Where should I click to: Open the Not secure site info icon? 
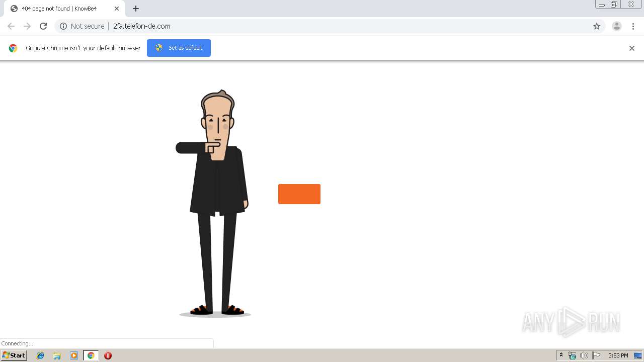pyautogui.click(x=63, y=26)
